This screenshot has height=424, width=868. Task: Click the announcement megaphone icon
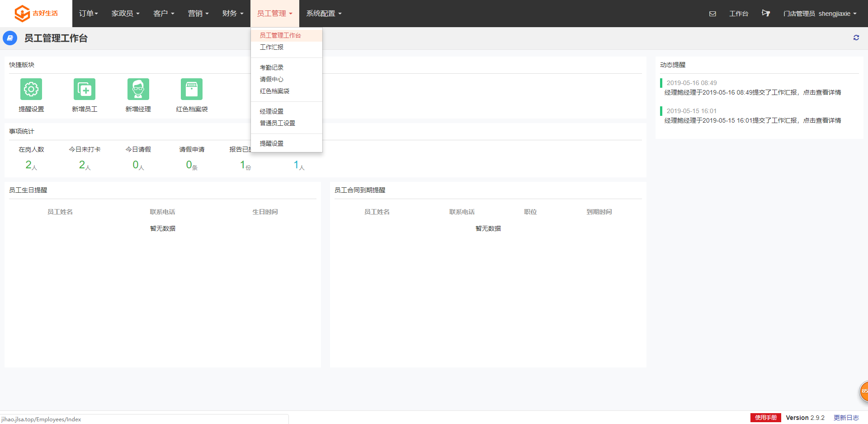(765, 13)
